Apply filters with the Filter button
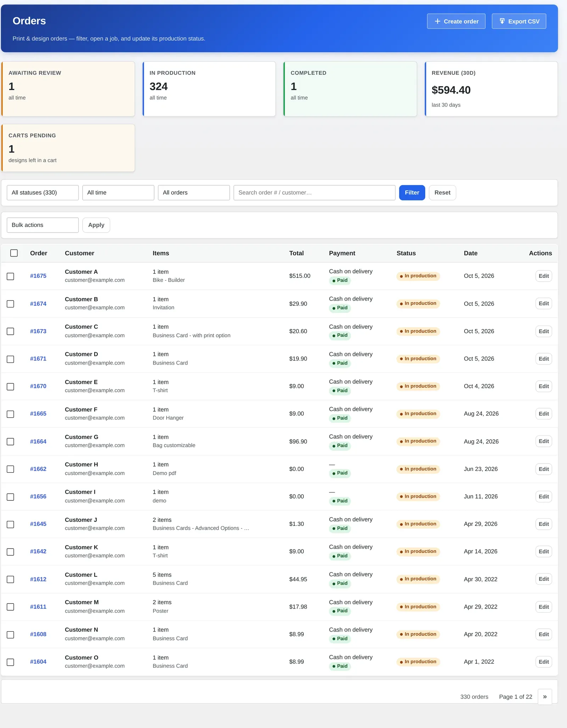The height and width of the screenshot is (728, 567). coord(412,193)
